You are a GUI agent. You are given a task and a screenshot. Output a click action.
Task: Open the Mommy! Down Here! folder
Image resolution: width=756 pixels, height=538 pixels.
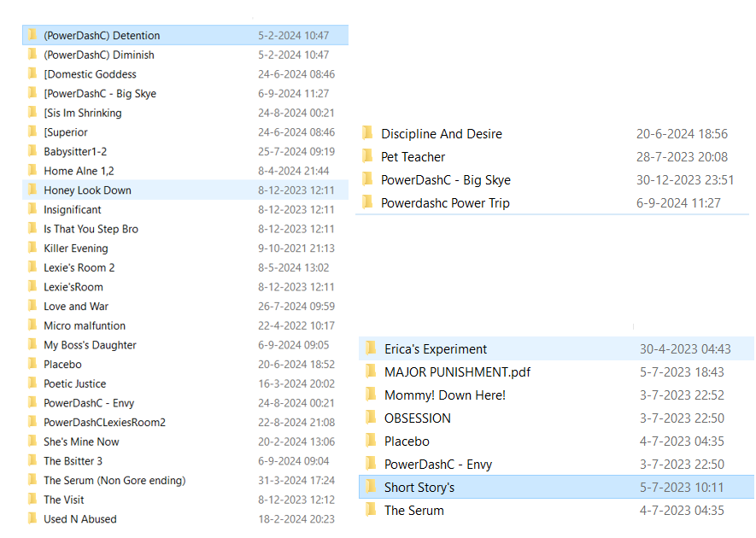point(444,395)
